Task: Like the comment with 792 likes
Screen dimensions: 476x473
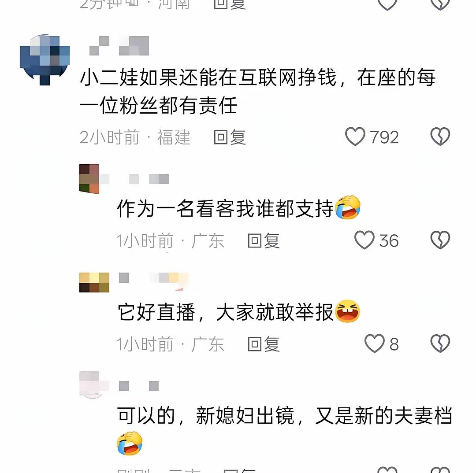Action: [x=355, y=137]
